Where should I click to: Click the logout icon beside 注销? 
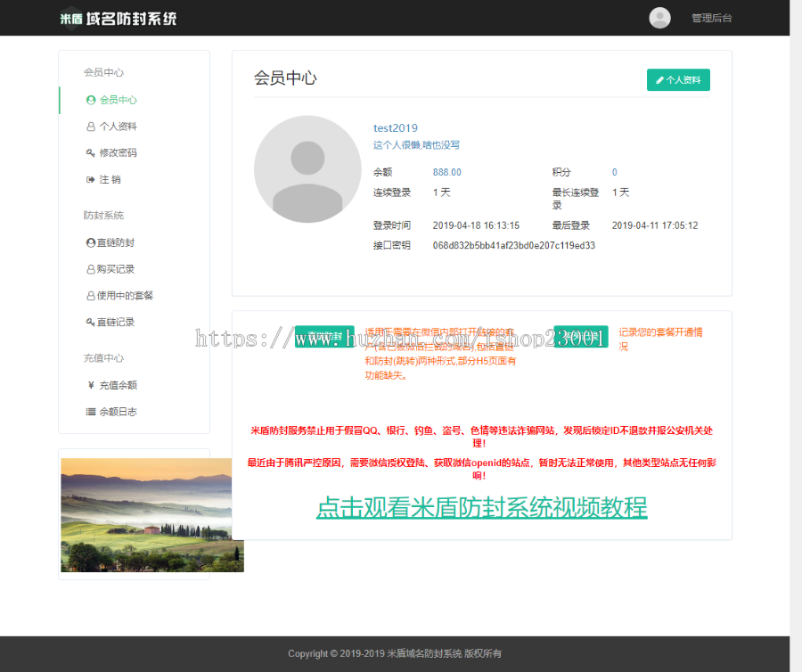(x=91, y=179)
